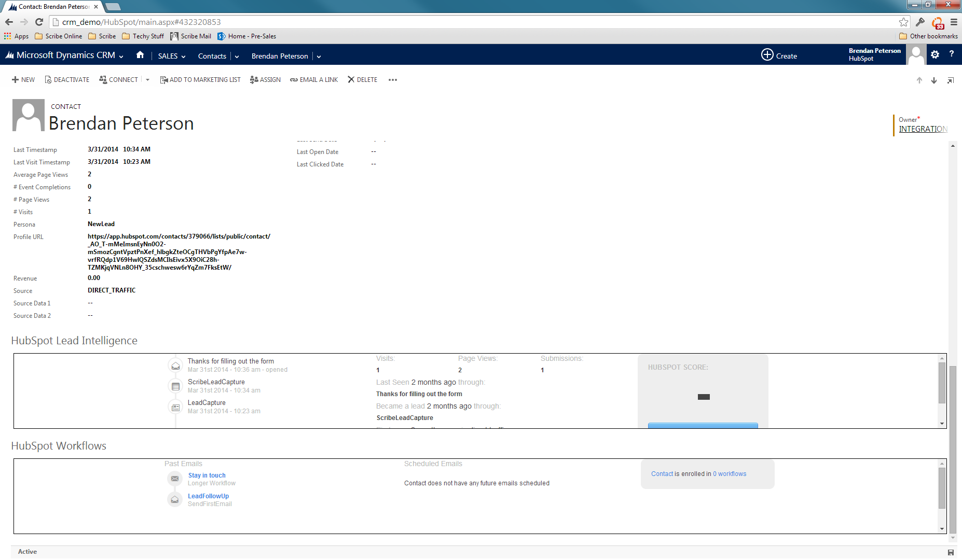962x560 pixels.
Task: Deactivate this contact
Action: pos(67,80)
